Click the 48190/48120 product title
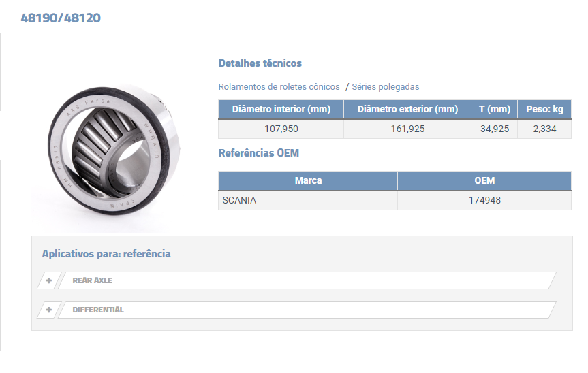This screenshot has height=373, width=588. pyautogui.click(x=61, y=18)
